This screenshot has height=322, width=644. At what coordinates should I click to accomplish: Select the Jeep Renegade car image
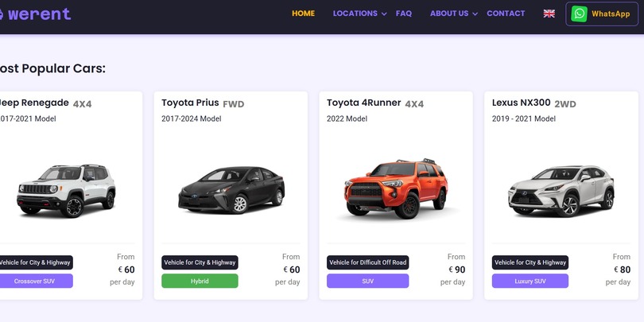(67, 189)
